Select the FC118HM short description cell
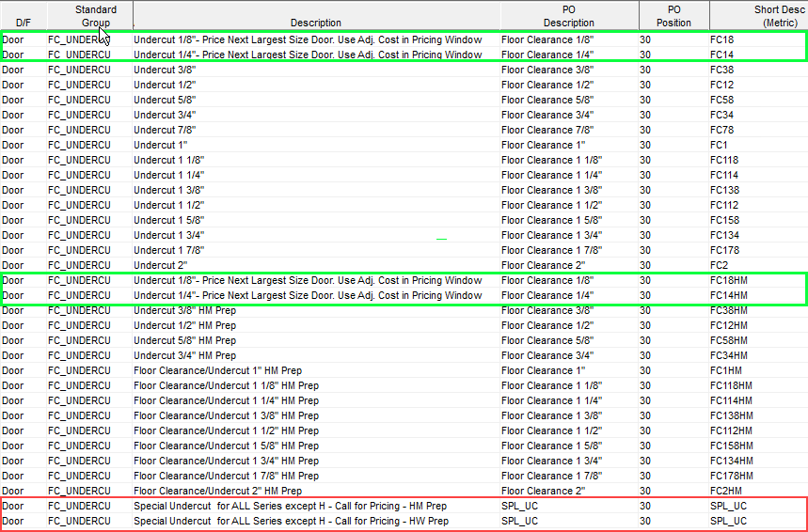Screen dimensions: 808x532 coord(757,385)
